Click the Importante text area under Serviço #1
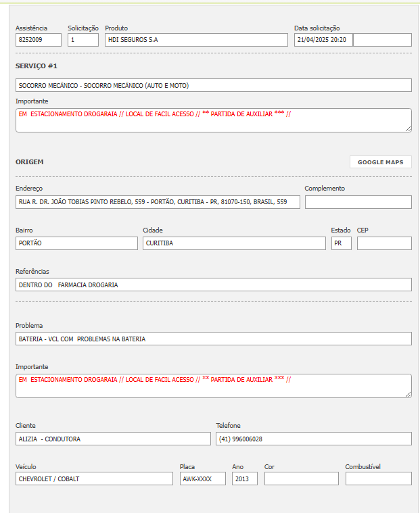420x513 pixels. [213, 120]
